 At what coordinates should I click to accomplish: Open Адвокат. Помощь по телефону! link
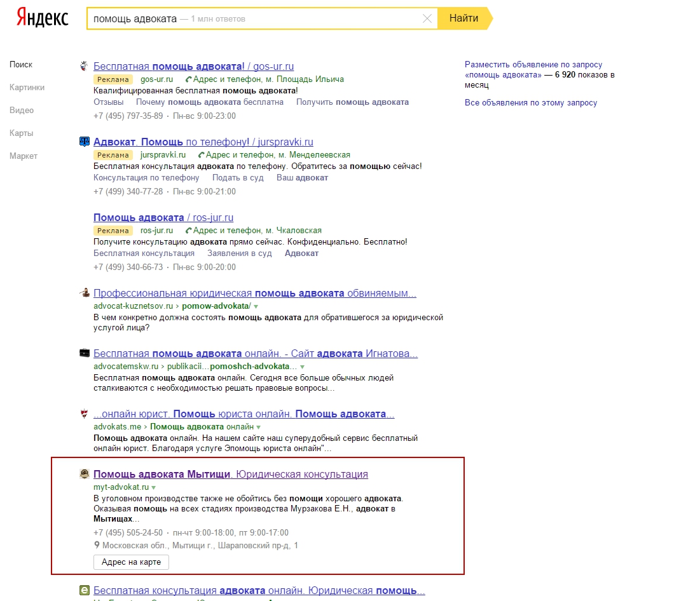203,142
